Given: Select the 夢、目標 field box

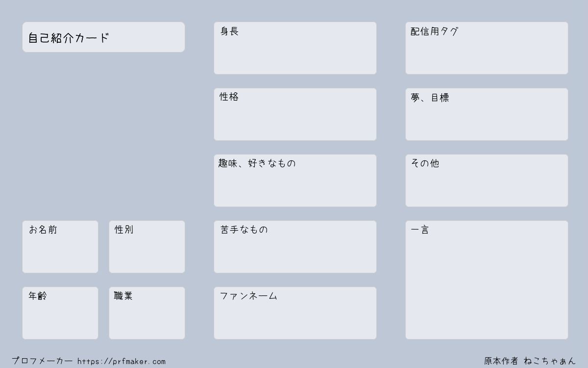Looking at the screenshot, I should [x=487, y=114].
